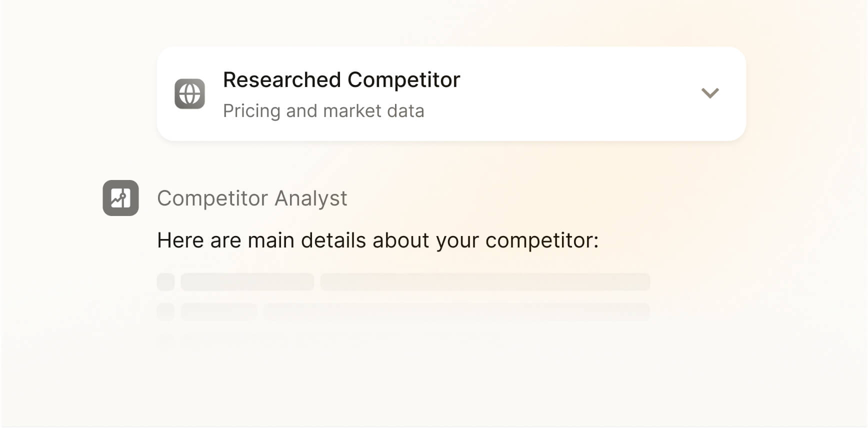Click the word "Here" starting the message
The height and width of the screenshot is (429, 868).
180,240
